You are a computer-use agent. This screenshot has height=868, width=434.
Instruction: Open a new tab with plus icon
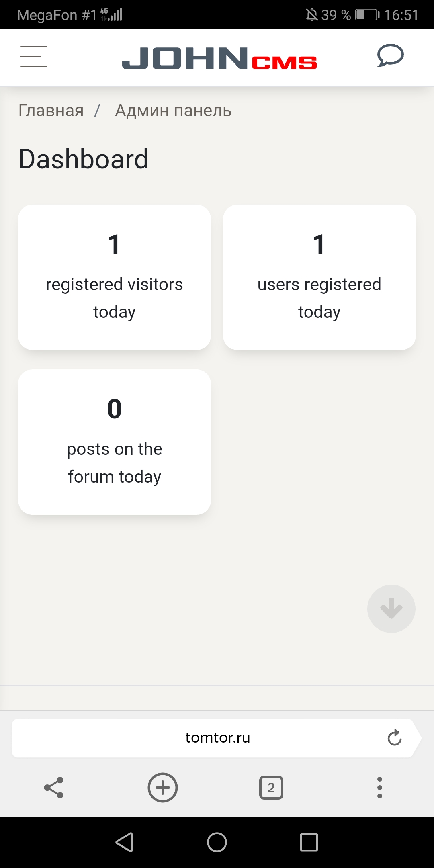[x=163, y=787]
